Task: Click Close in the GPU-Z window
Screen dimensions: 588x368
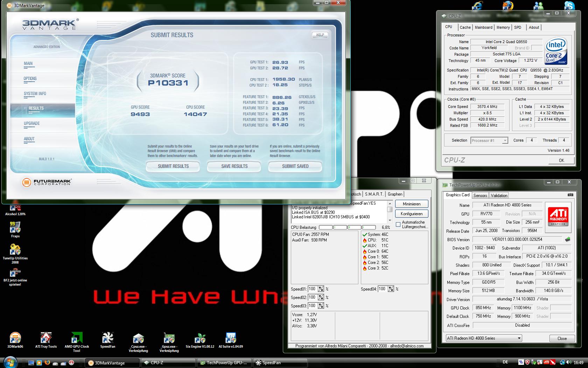Action: pos(562,338)
